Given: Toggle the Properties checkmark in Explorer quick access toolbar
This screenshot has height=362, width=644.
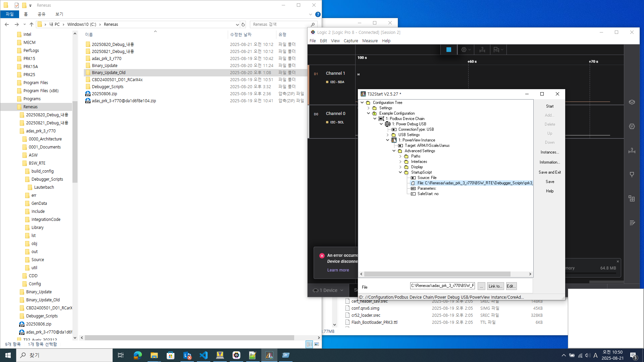Looking at the screenshot, I should [x=17, y=5].
